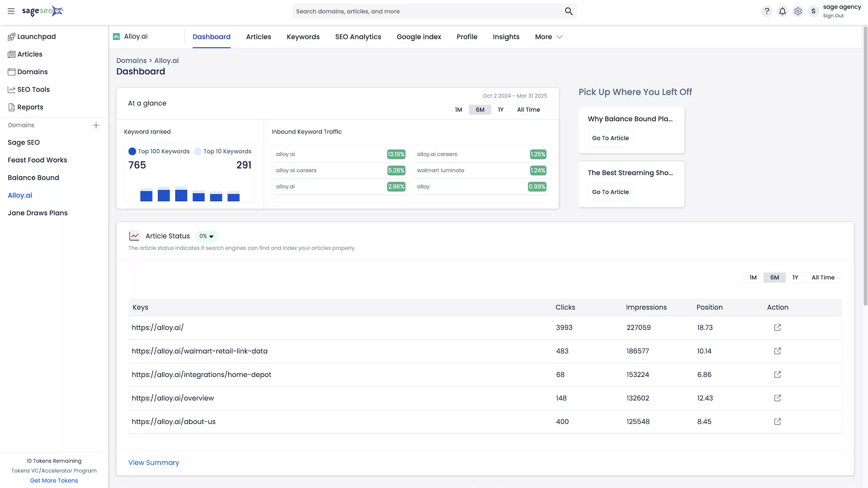Open the help question mark icon
Screen dimensions: 868x488
767,11
